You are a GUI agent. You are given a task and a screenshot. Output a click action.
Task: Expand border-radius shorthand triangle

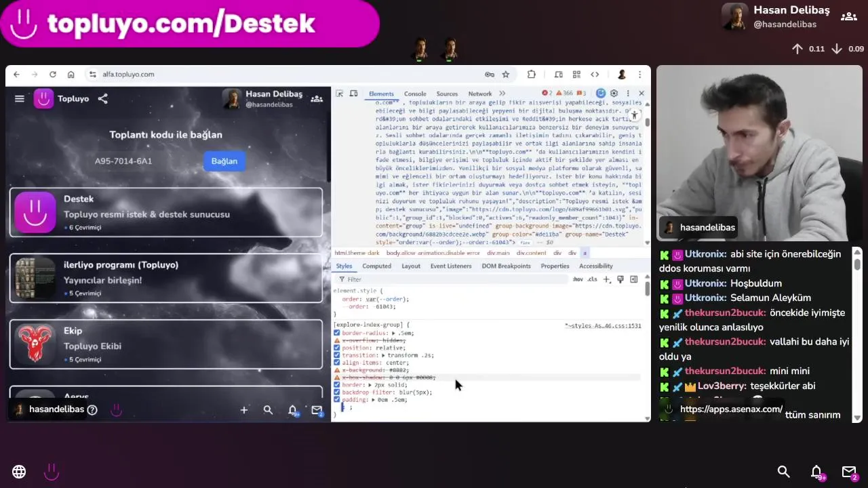tap(393, 333)
